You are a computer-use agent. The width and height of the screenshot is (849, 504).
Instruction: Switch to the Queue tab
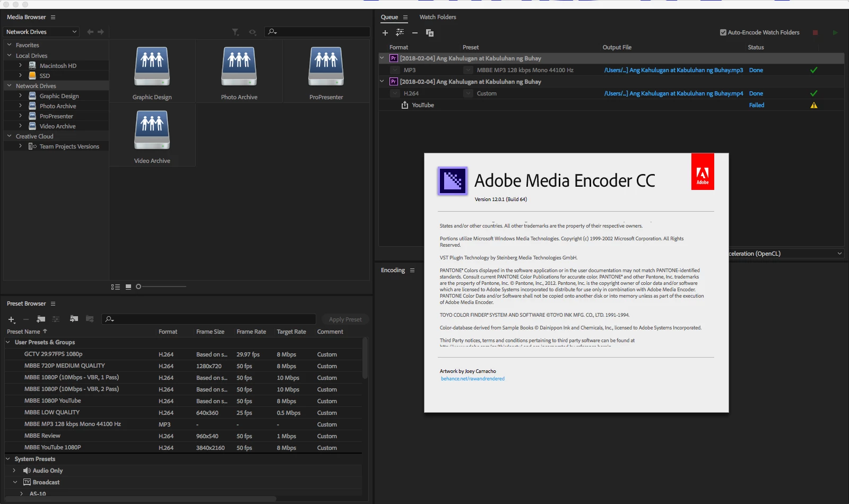point(389,18)
